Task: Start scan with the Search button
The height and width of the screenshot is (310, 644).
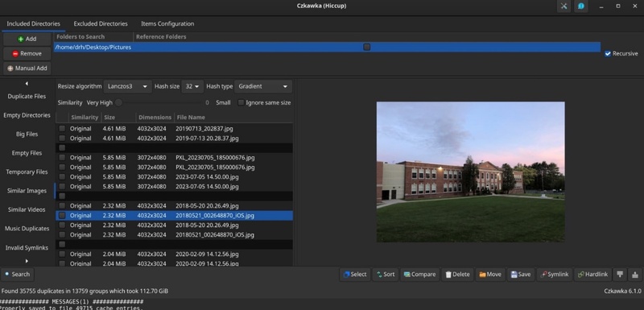Action: 17,275
